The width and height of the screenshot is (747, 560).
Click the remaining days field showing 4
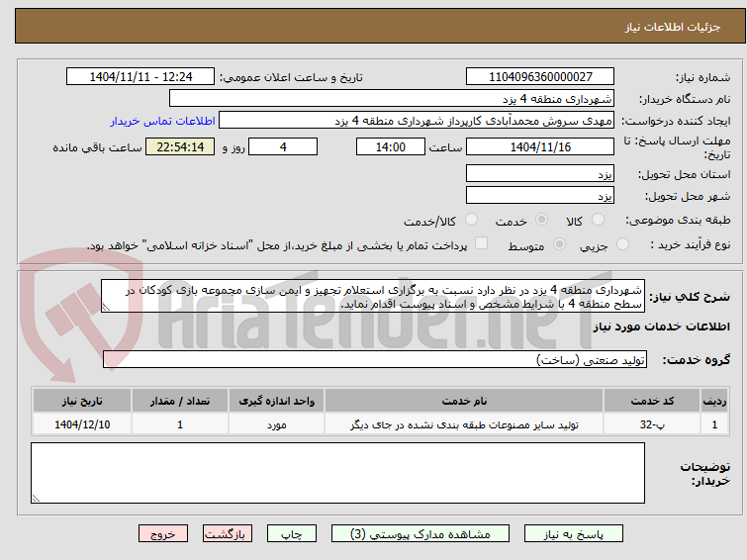click(x=283, y=146)
